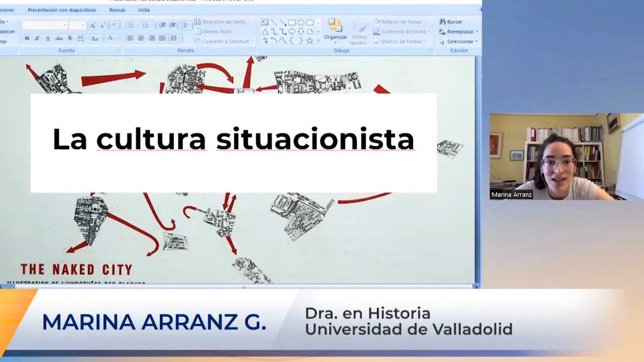Select the rectangle shape

click(292, 23)
